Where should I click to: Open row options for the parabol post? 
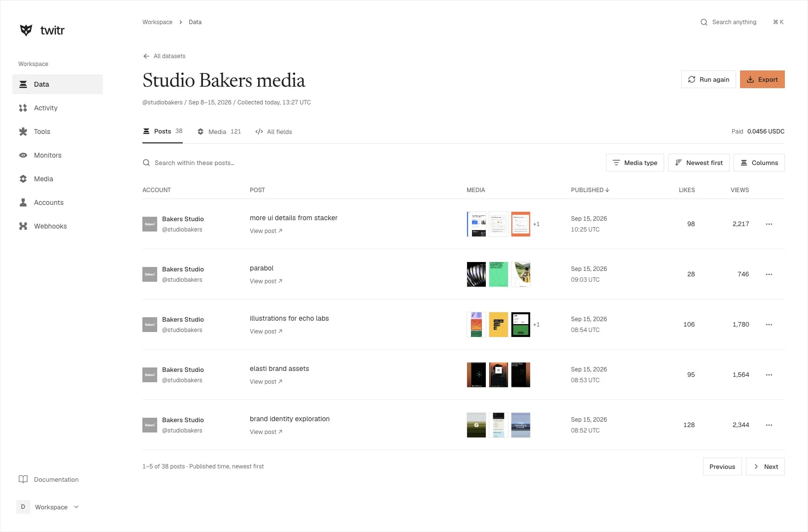[769, 274]
